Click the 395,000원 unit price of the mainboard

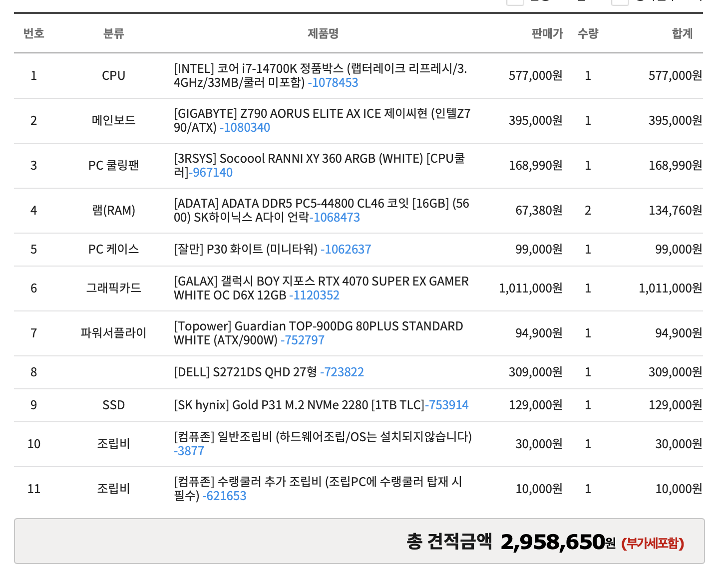click(536, 121)
